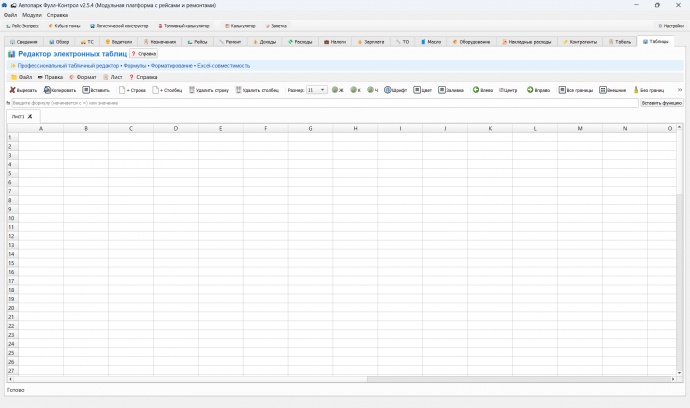Open the editor's Лист menu
Image resolution: width=690 pixels, height=408 pixels.
[x=113, y=77]
